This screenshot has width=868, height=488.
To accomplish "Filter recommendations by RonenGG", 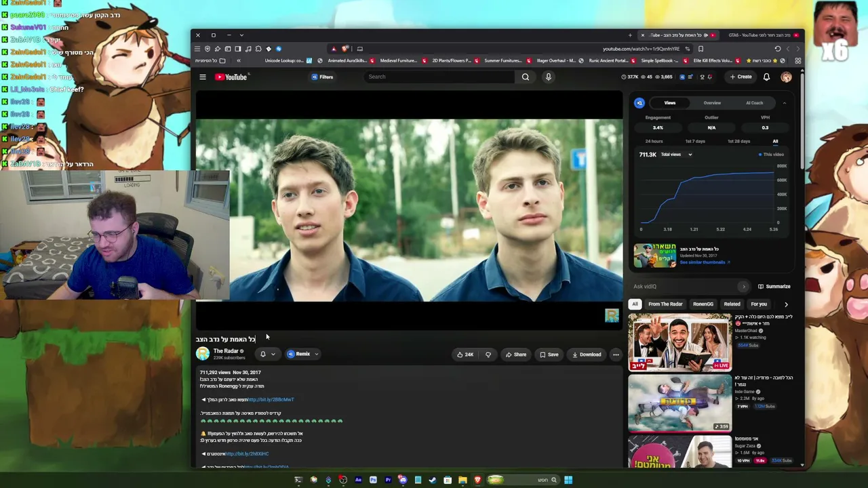I will (x=703, y=304).
